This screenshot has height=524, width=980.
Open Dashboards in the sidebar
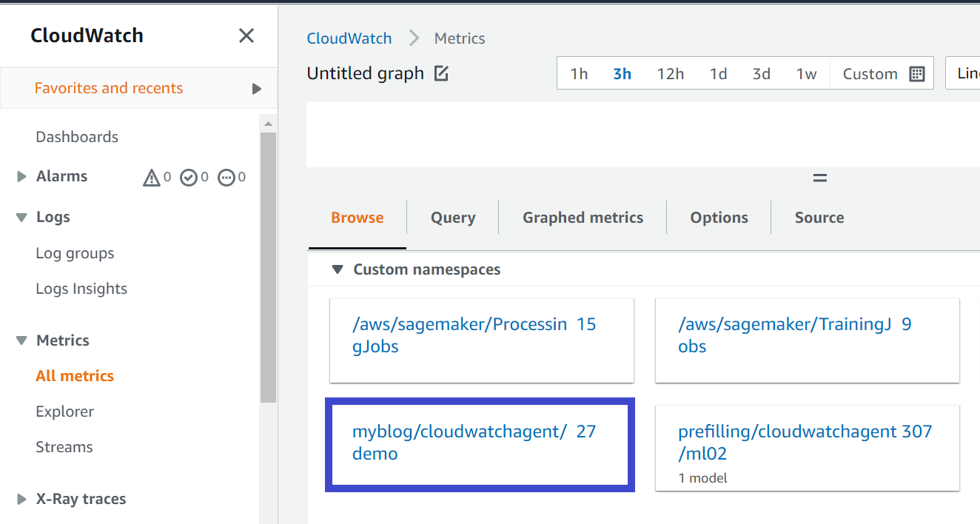point(77,137)
